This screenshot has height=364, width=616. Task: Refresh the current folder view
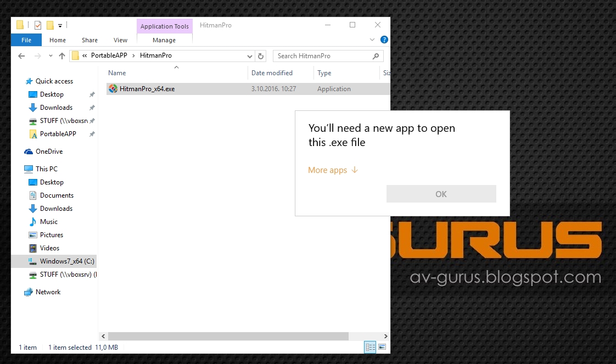coord(261,56)
